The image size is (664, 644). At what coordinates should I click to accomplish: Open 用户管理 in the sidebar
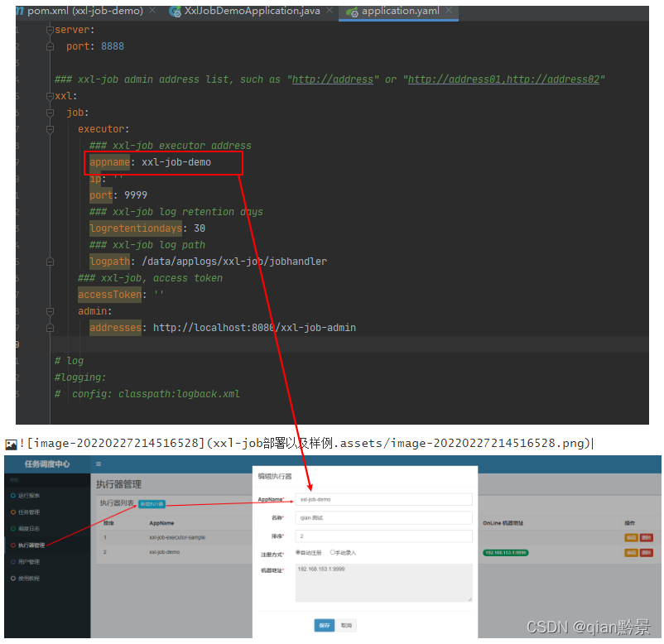click(29, 561)
